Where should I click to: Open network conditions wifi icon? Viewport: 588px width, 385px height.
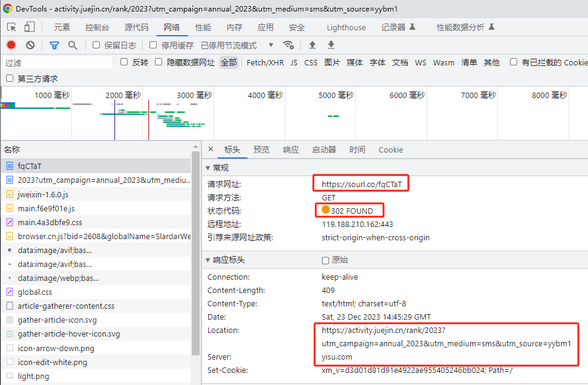click(288, 45)
